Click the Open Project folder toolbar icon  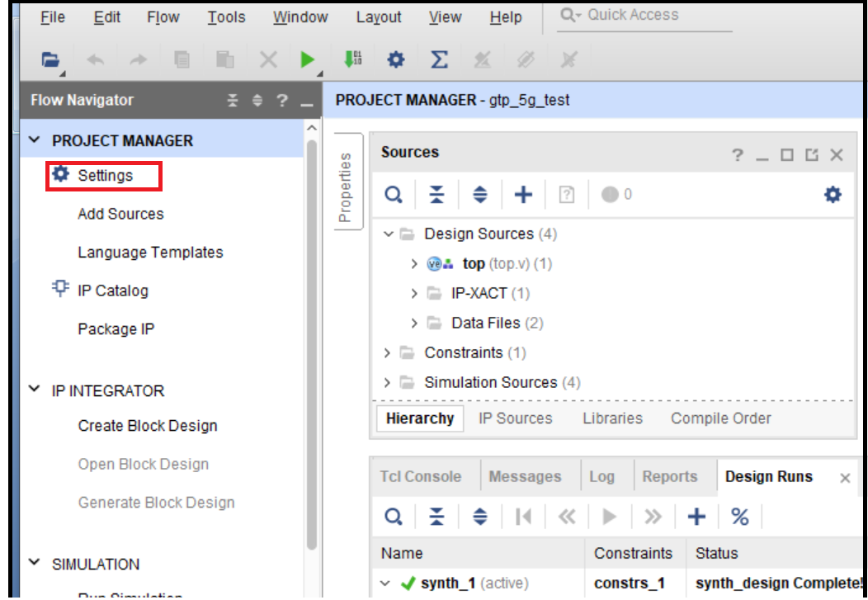(50, 59)
